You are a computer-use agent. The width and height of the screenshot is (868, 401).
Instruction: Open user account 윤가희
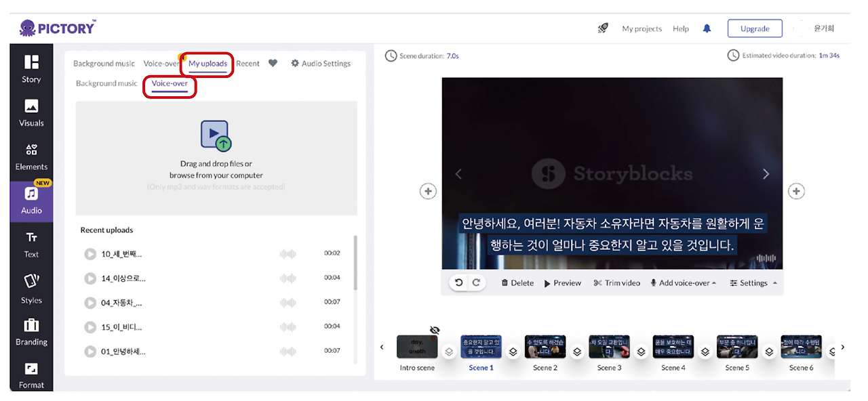824,28
